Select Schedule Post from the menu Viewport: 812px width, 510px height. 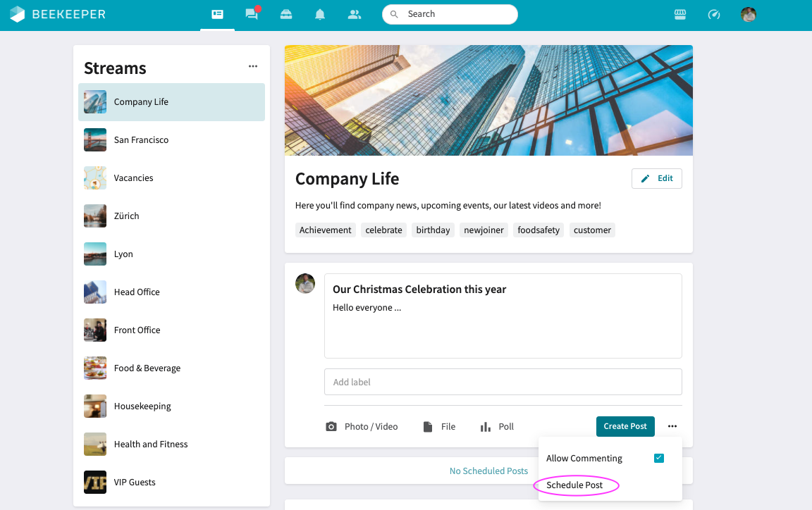coord(574,485)
